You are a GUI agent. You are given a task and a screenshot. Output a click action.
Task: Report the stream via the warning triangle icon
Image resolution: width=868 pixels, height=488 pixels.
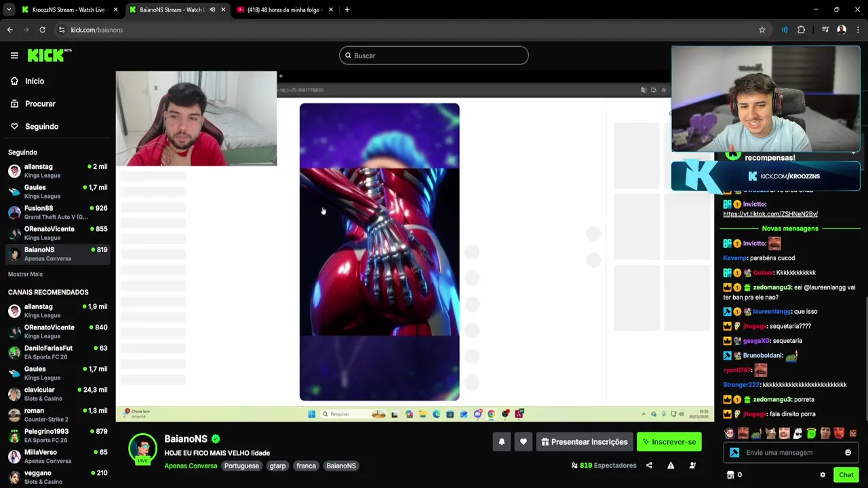pos(671,466)
